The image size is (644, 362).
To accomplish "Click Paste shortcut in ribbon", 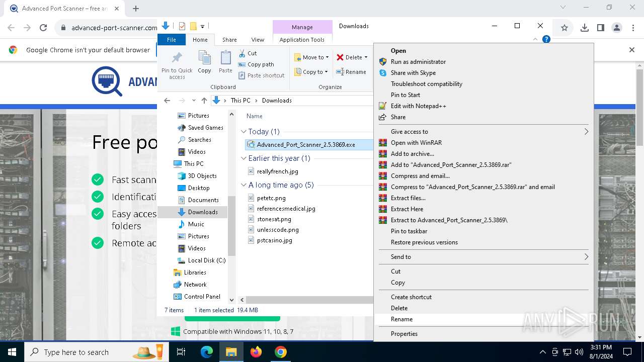I will (x=261, y=75).
